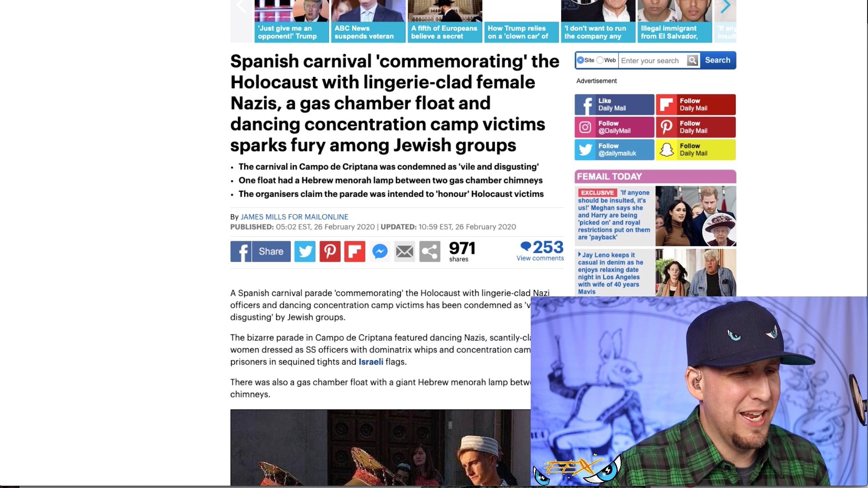Follow @DailyMail on Instagram
This screenshot has width=868, height=488.
click(614, 127)
